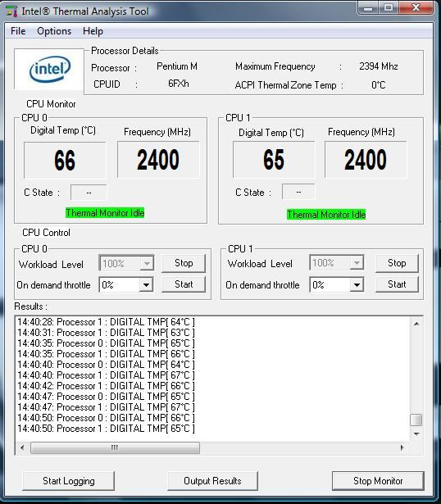Select the 14:40:28 Processor 1 log line
441x504 pixels.
point(106,322)
